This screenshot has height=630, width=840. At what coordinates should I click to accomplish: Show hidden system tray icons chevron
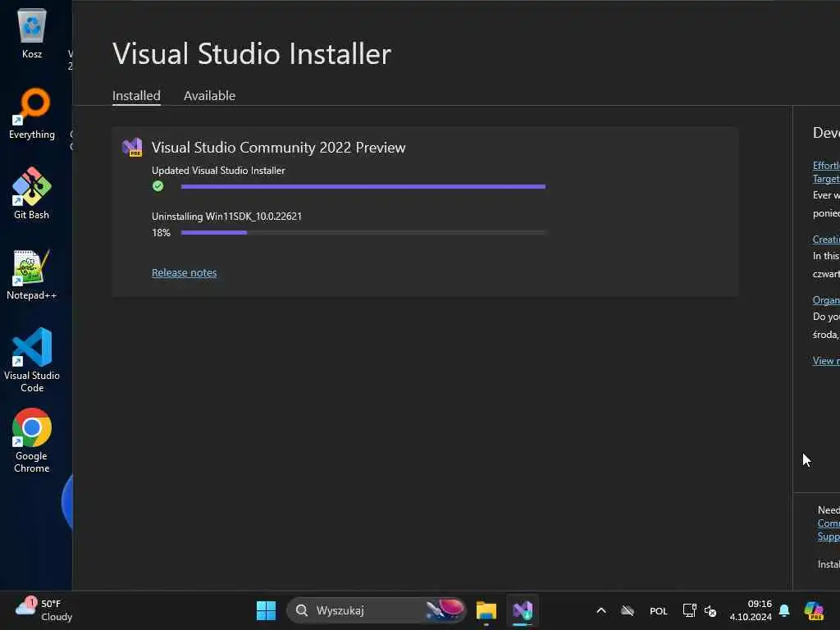(x=601, y=610)
